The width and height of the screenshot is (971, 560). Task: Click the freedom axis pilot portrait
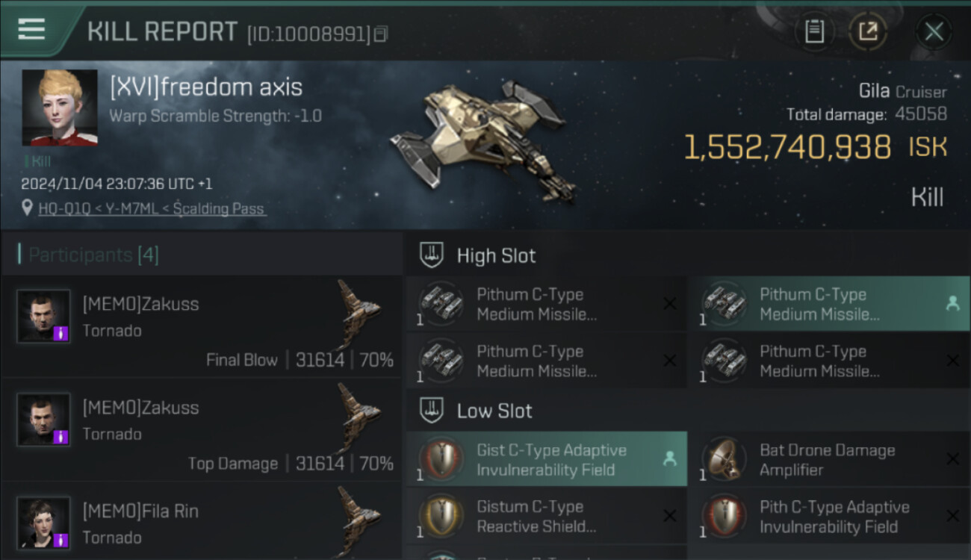tap(60, 108)
